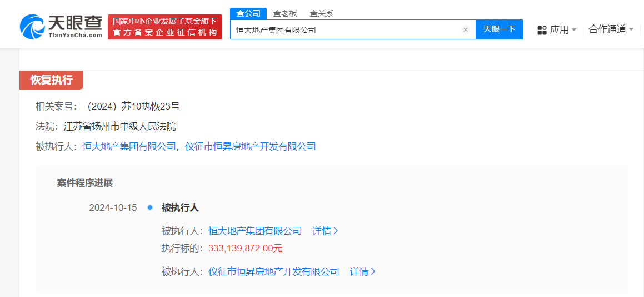
Task: Clear the search box with the x icon
Action: click(466, 30)
